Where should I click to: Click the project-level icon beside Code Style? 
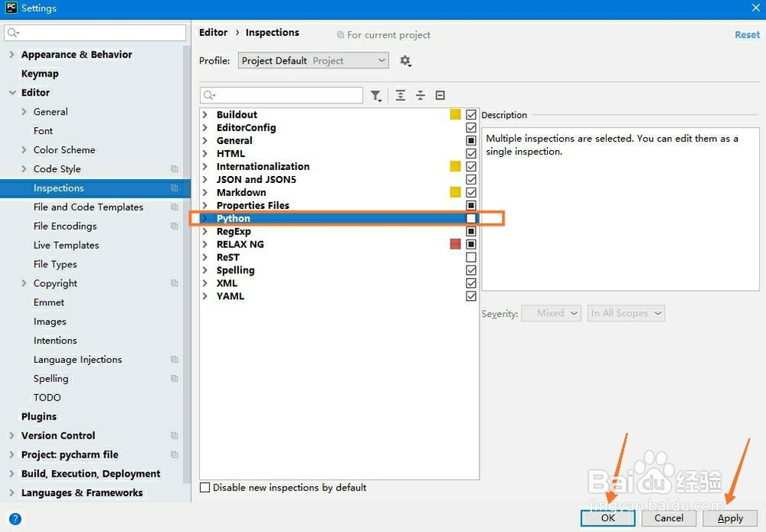click(x=174, y=169)
